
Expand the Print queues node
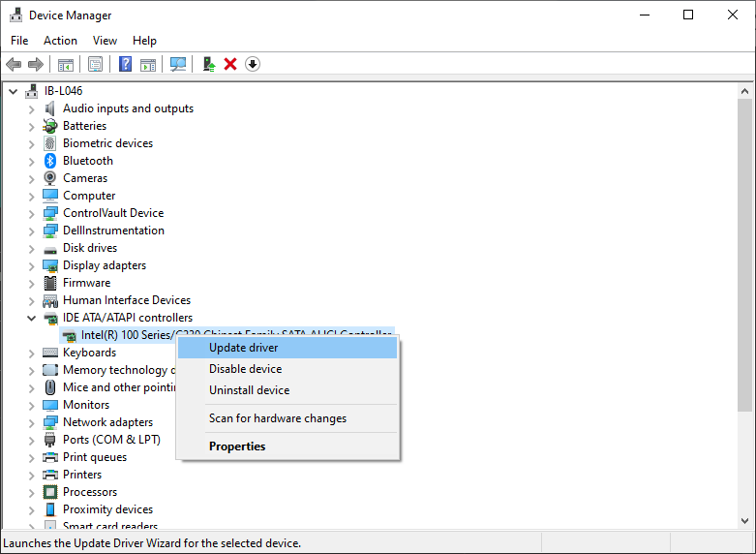point(32,458)
